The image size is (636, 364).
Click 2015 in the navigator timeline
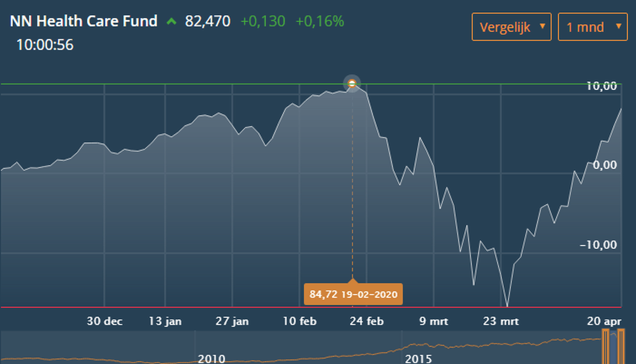(418, 359)
